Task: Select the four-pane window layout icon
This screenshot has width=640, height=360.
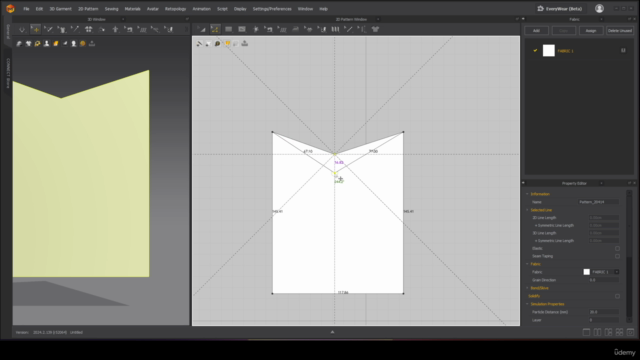Action: (620, 332)
